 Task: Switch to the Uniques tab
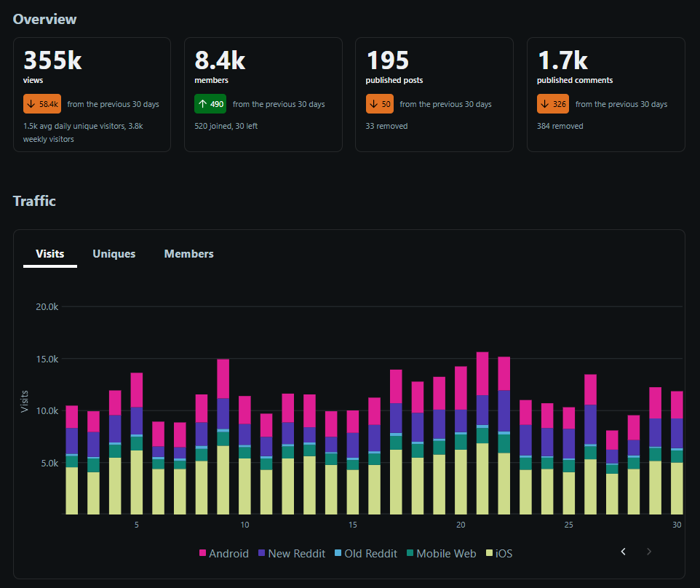[x=114, y=253]
